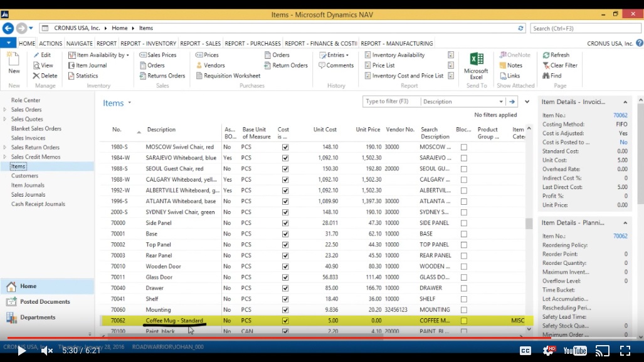The image size is (644, 362).
Task: Open the Items view title dropdown
Action: [129, 103]
